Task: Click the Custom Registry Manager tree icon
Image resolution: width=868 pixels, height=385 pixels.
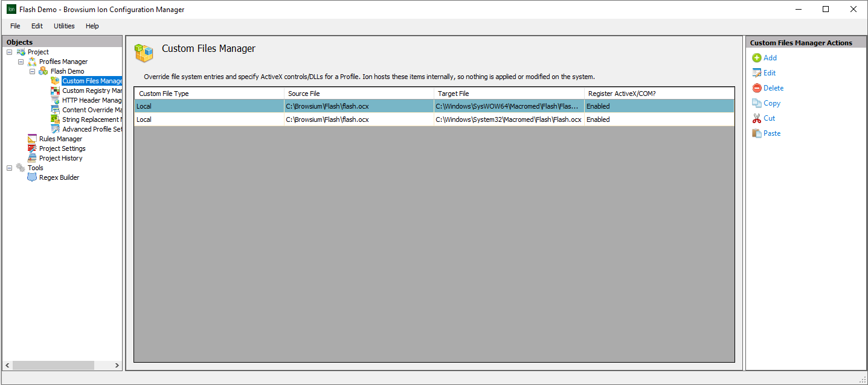Action: (x=55, y=91)
